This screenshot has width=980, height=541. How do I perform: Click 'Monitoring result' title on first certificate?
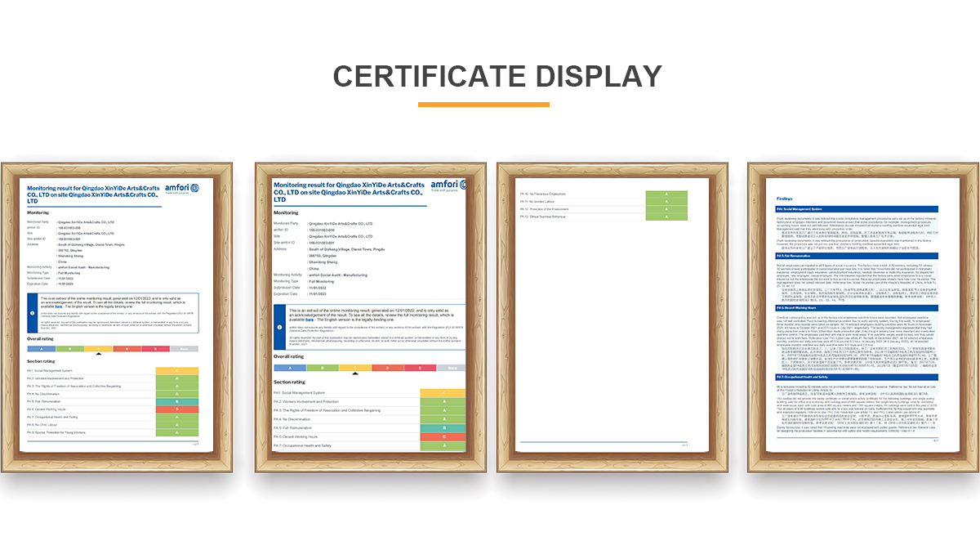point(93,193)
